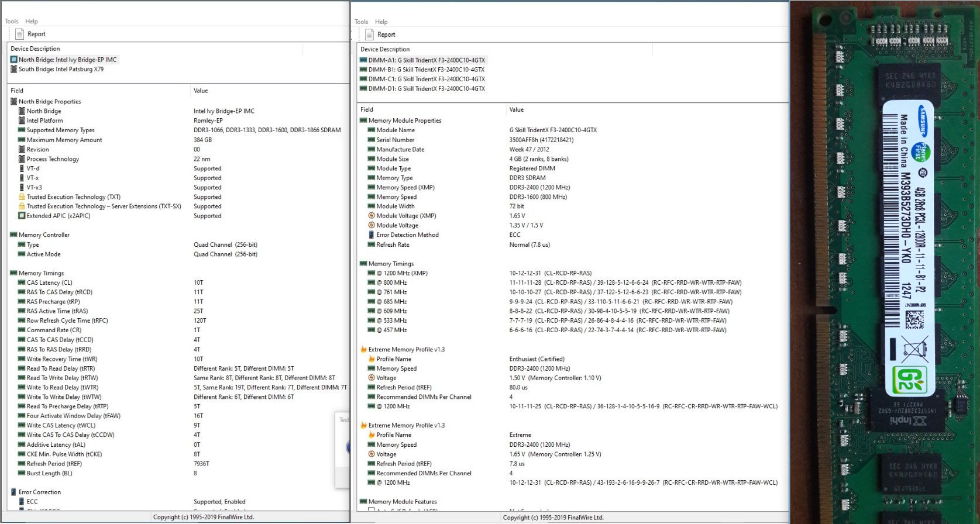Click the 384 GB maximum memory value

point(202,140)
